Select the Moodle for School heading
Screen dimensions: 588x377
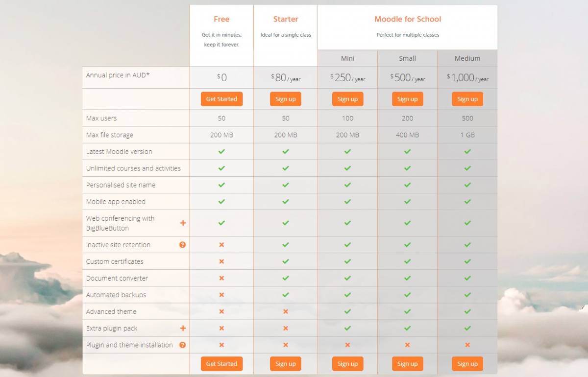coord(408,19)
